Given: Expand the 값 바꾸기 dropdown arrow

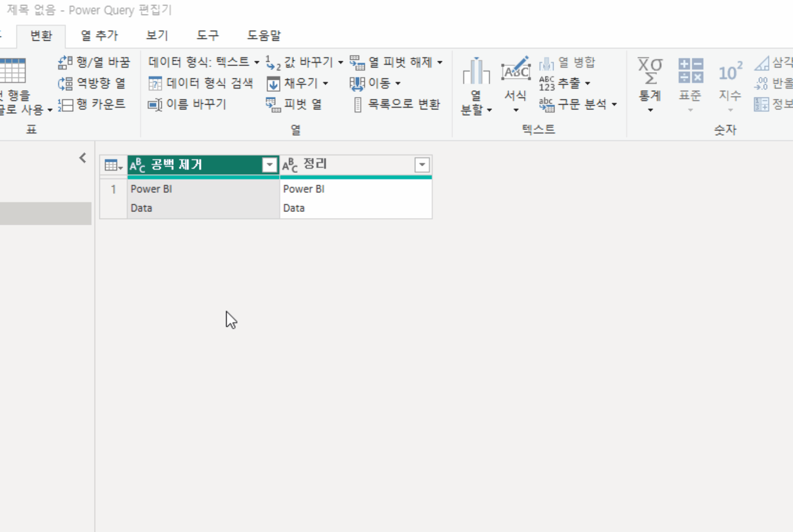Looking at the screenshot, I should [x=340, y=63].
